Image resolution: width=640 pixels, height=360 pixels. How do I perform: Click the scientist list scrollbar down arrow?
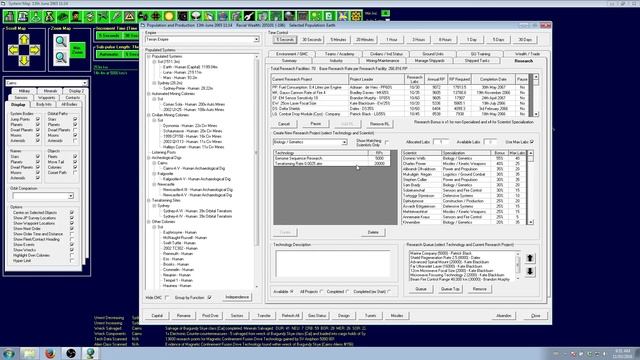pos(531,222)
